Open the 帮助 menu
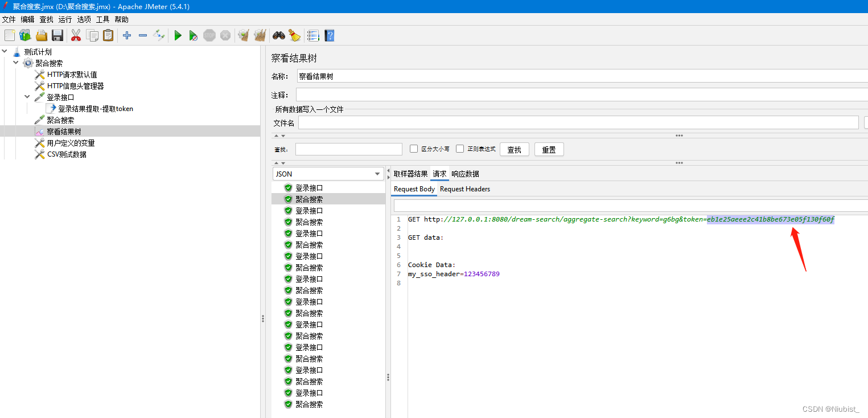The image size is (868, 418). click(121, 19)
